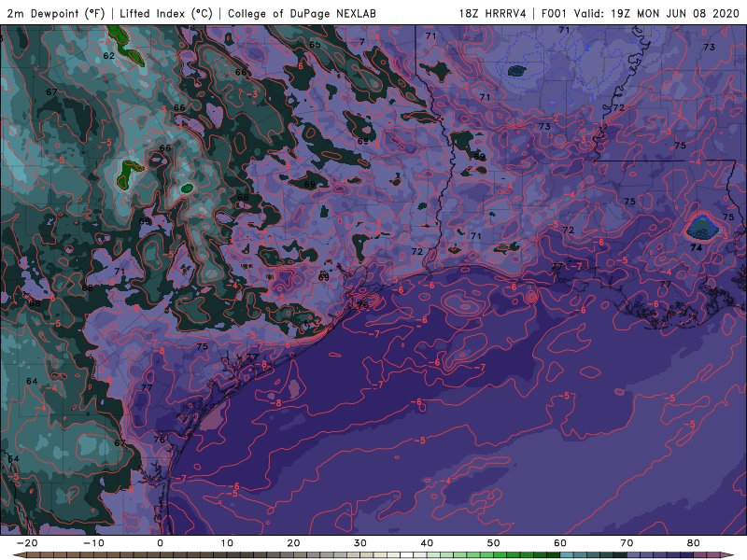747x560 pixels.
Task: Click the '20' color scale label
Action: (293, 543)
